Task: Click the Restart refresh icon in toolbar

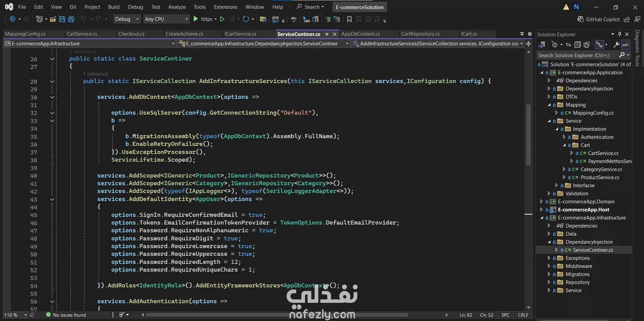Action: pos(246,19)
